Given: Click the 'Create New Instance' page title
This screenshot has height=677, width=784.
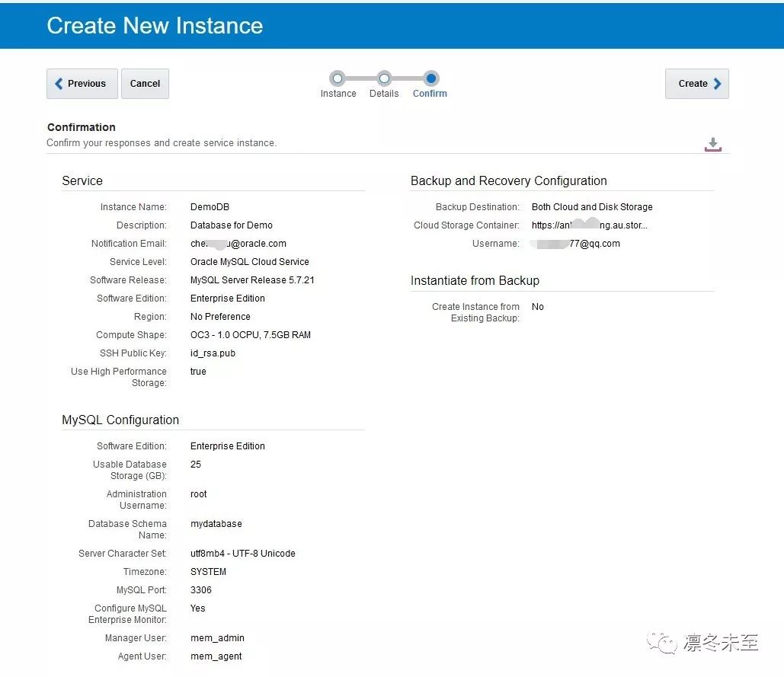Looking at the screenshot, I should (x=155, y=25).
